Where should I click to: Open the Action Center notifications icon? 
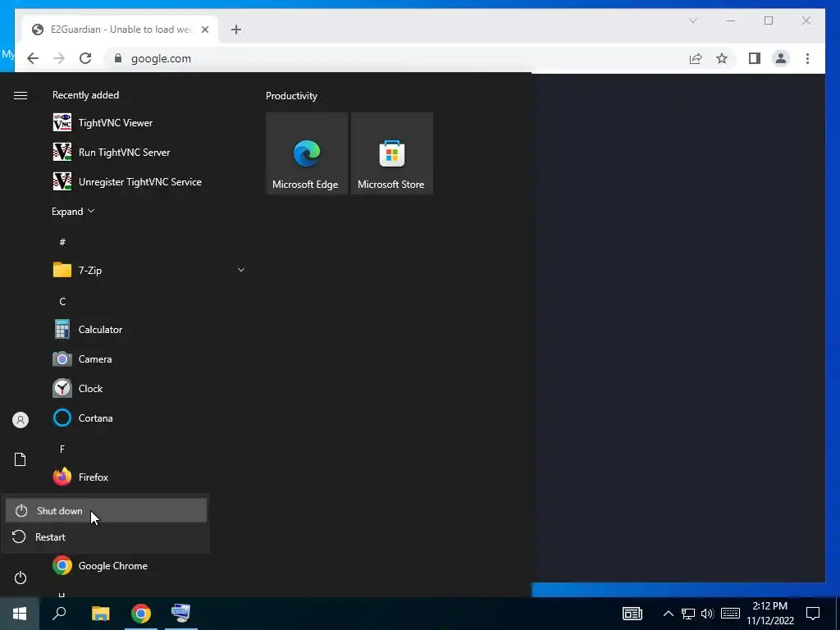coord(813,614)
